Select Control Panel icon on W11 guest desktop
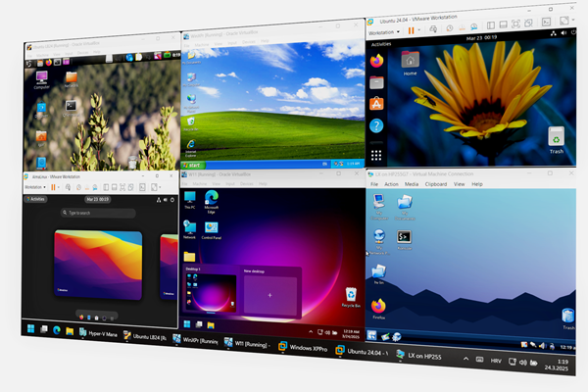 211,230
